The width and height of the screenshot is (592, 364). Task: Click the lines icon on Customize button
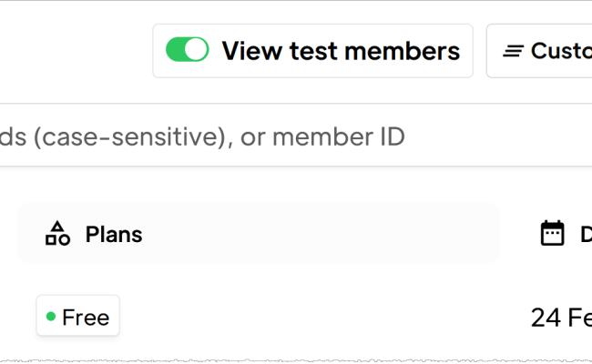[514, 51]
